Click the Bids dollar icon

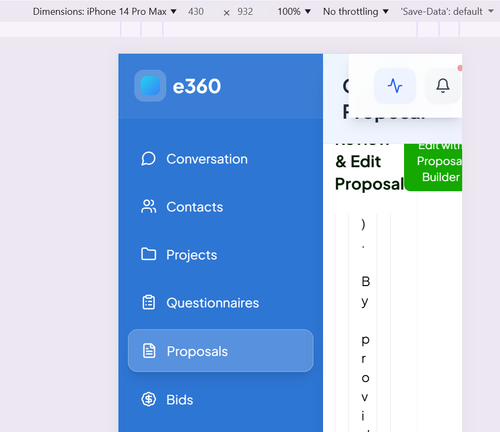[148, 399]
